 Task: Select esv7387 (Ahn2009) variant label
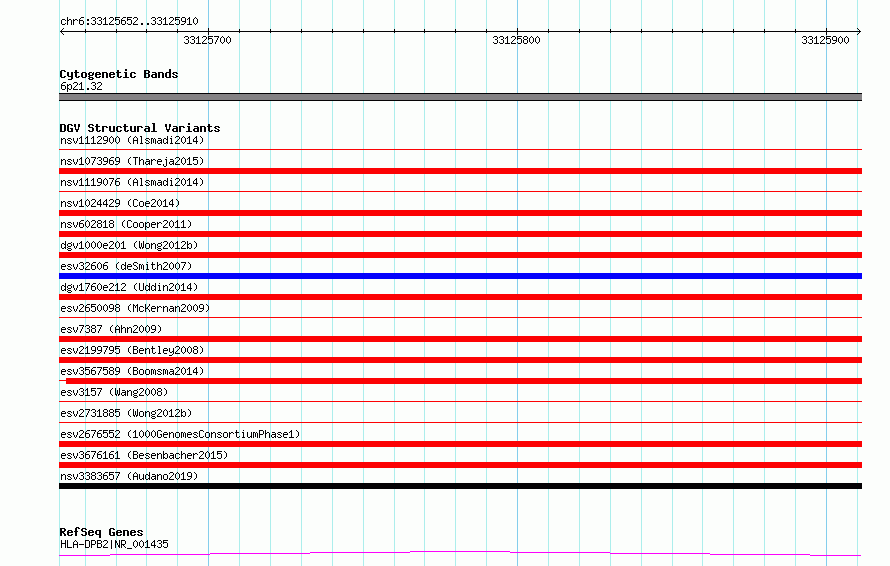click(111, 329)
